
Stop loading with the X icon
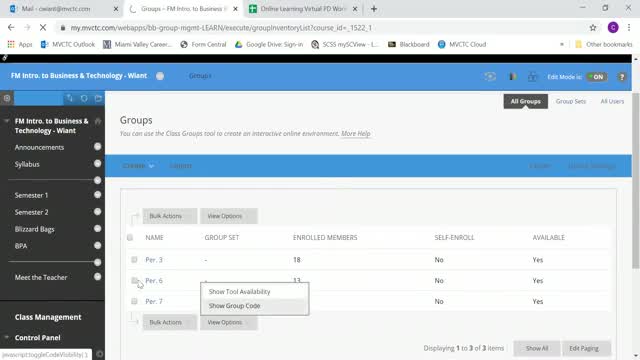pyautogui.click(x=43, y=28)
